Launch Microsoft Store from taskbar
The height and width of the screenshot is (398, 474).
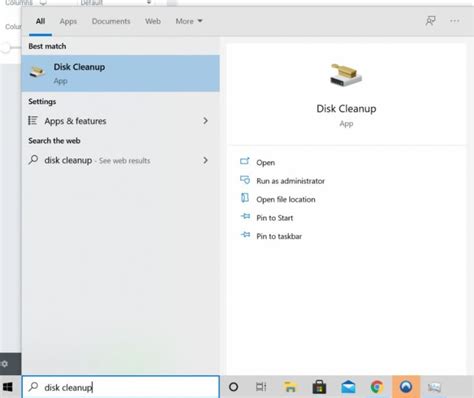pos(319,387)
